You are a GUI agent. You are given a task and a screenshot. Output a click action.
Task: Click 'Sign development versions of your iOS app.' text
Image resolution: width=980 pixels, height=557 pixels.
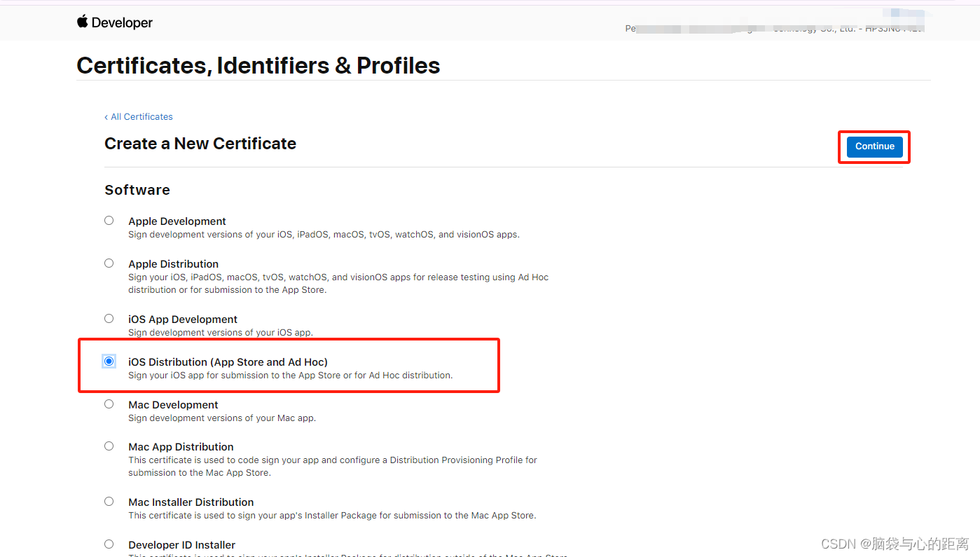click(221, 333)
